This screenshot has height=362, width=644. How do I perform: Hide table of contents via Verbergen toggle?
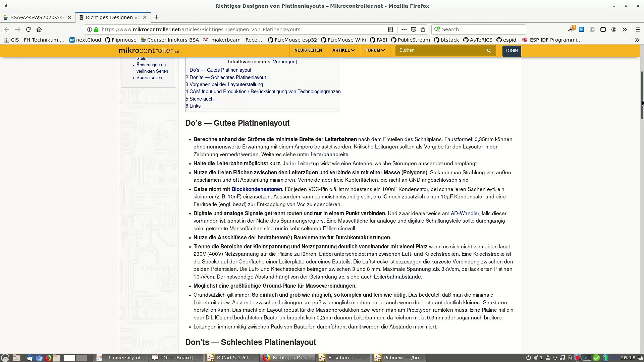pos(284,62)
